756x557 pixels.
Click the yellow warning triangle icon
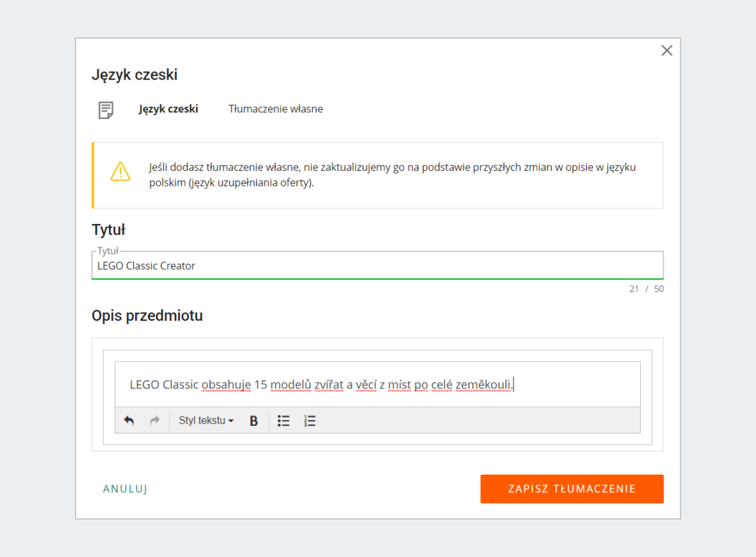coord(120,171)
